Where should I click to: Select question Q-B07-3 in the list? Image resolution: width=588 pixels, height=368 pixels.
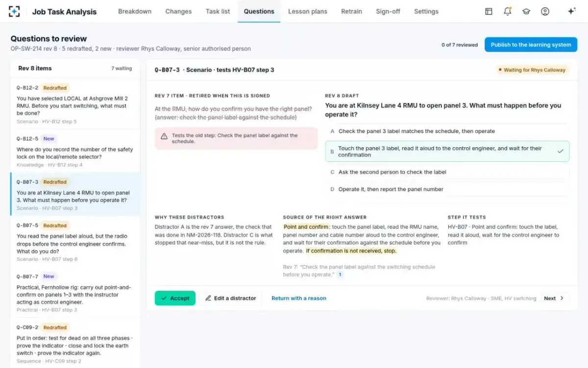(x=75, y=194)
